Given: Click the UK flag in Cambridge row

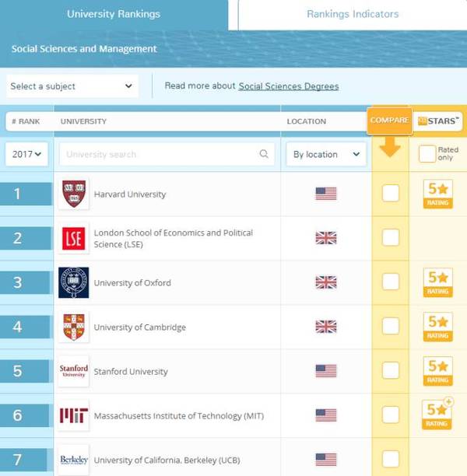Looking at the screenshot, I should (326, 327).
